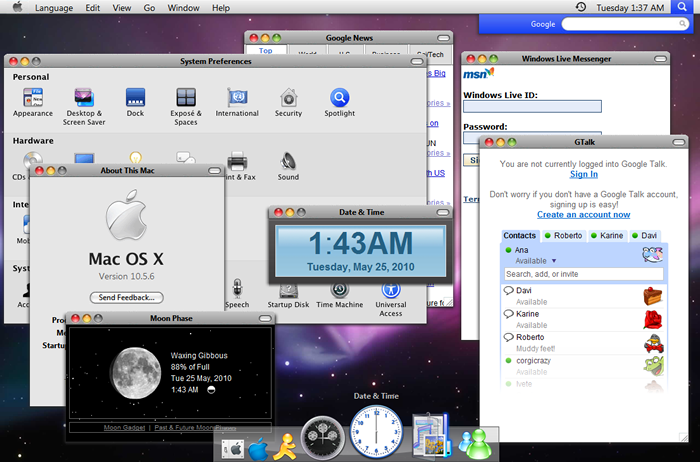The width and height of the screenshot is (700, 462).
Task: Toggle the System Preferences toolbar pill button
Action: [x=417, y=62]
